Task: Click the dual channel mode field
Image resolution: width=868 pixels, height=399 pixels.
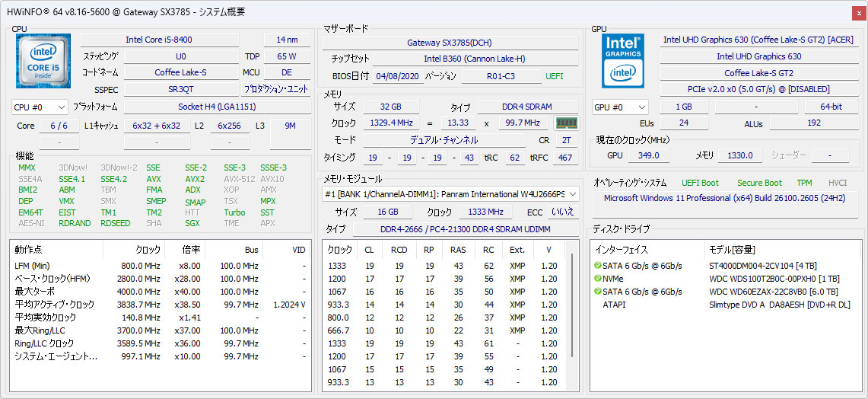Action: pyautogui.click(x=444, y=140)
